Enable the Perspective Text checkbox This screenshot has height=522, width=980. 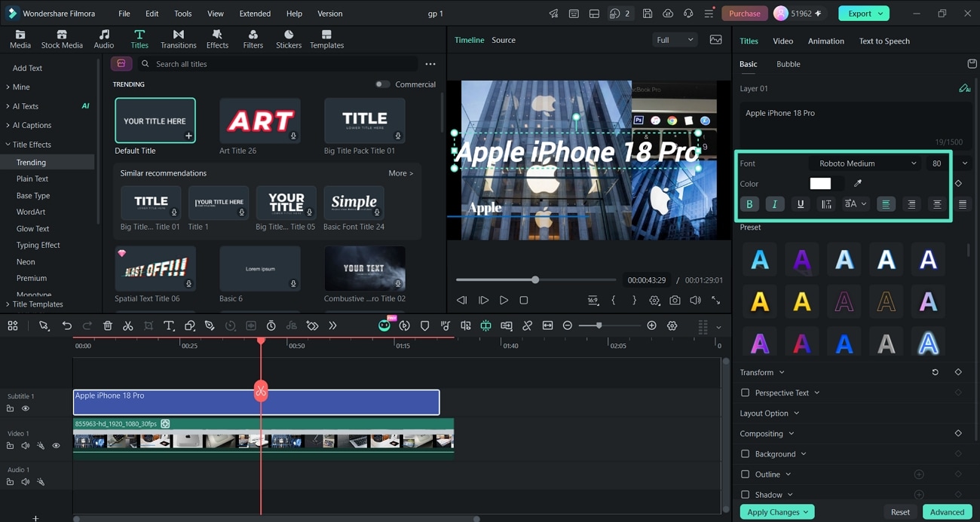coord(746,393)
